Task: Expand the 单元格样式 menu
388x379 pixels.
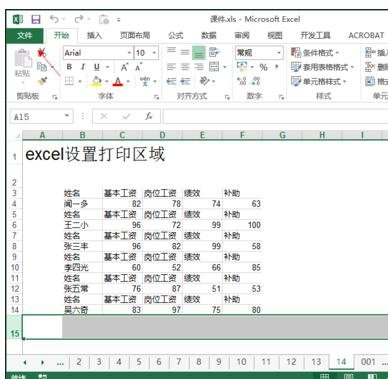Action: (318, 81)
